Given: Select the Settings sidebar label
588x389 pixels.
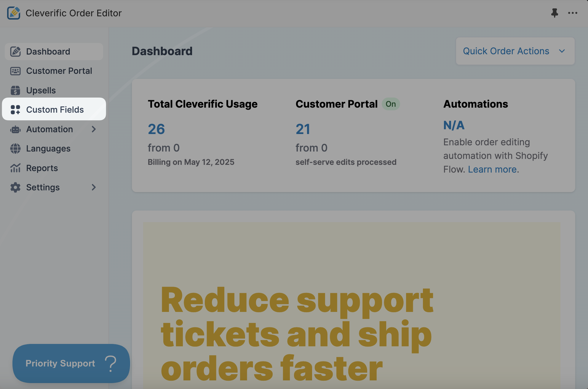Looking at the screenshot, I should pyautogui.click(x=43, y=187).
